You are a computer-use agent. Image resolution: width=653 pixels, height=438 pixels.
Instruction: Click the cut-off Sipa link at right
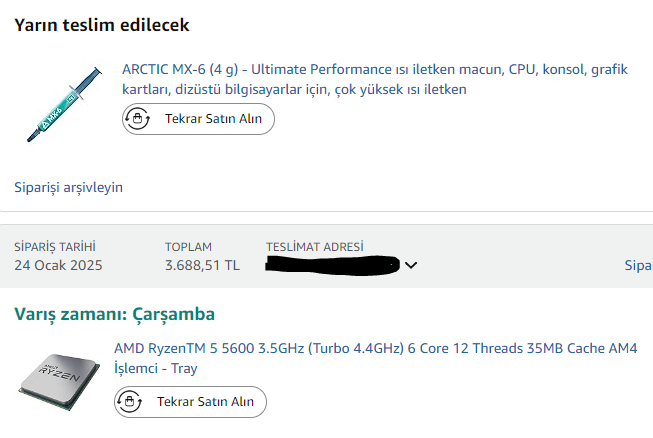pos(638,266)
